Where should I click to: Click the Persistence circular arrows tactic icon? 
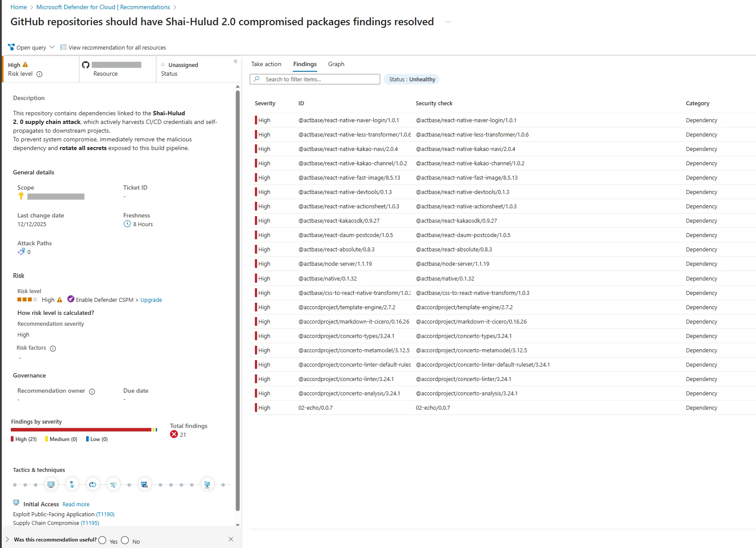point(93,484)
